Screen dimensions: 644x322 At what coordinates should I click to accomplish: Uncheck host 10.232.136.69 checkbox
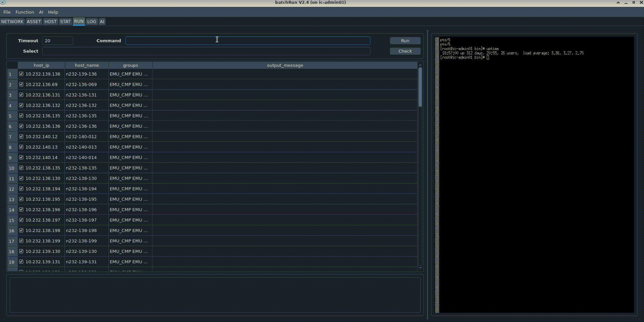21,84
